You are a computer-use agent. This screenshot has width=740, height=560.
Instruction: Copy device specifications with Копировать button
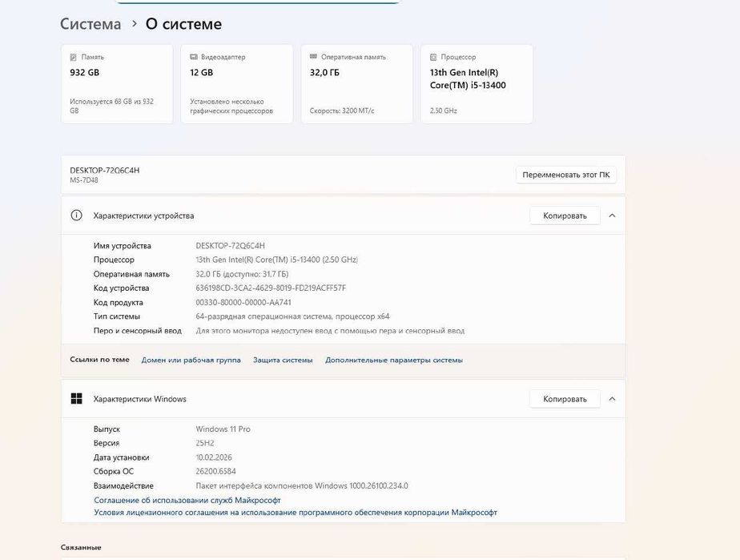pos(565,216)
